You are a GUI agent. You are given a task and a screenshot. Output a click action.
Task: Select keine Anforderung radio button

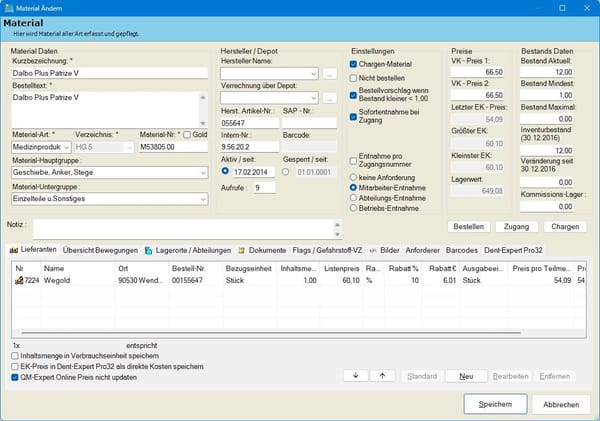click(353, 177)
